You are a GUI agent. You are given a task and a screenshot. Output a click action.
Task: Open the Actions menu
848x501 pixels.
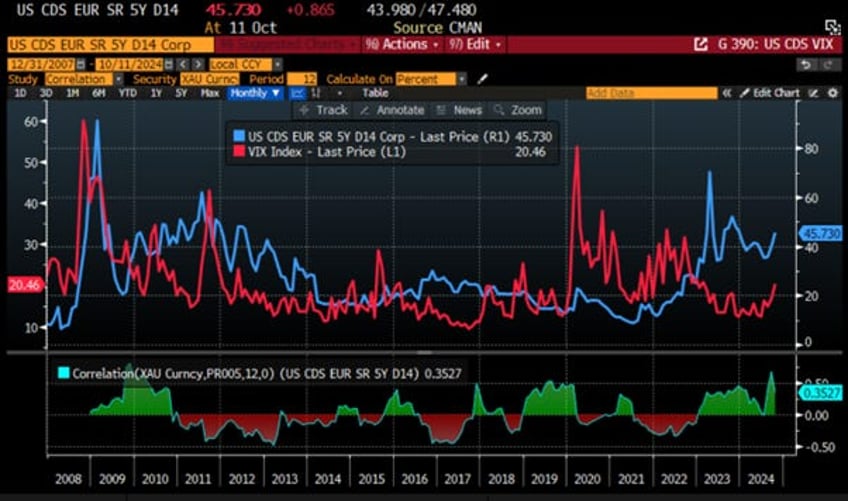pos(402,44)
